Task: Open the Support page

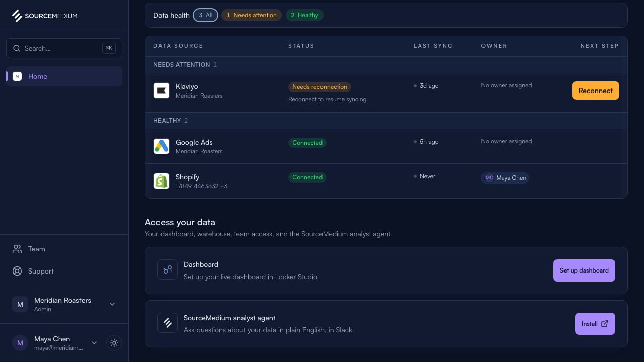Action: pos(64,271)
